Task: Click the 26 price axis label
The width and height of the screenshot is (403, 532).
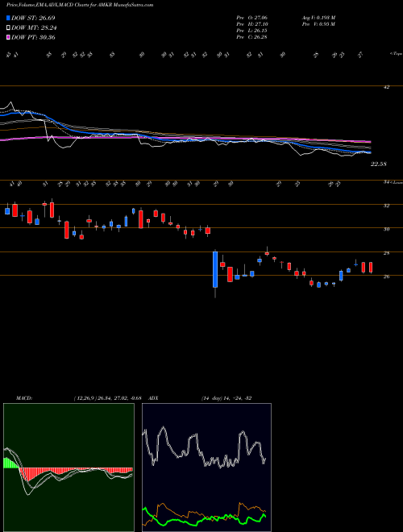Action: click(386, 276)
